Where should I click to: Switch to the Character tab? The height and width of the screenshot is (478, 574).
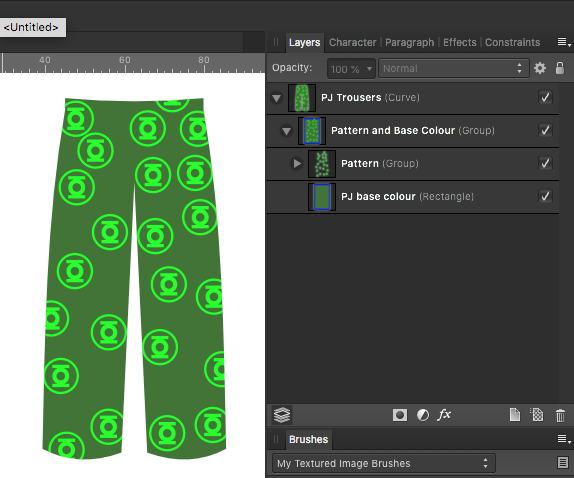coord(353,42)
